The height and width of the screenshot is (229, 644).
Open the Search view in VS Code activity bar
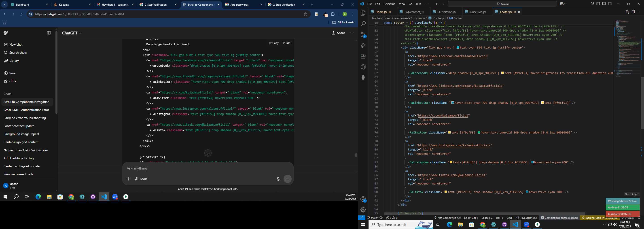point(363,24)
